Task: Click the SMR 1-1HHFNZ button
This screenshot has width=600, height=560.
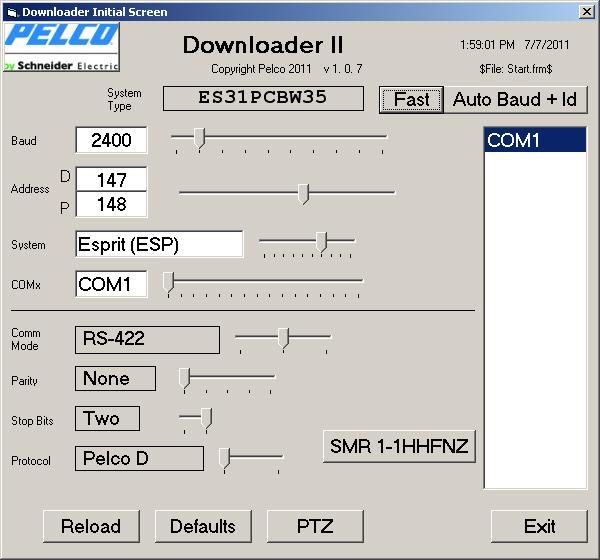Action: pos(399,447)
